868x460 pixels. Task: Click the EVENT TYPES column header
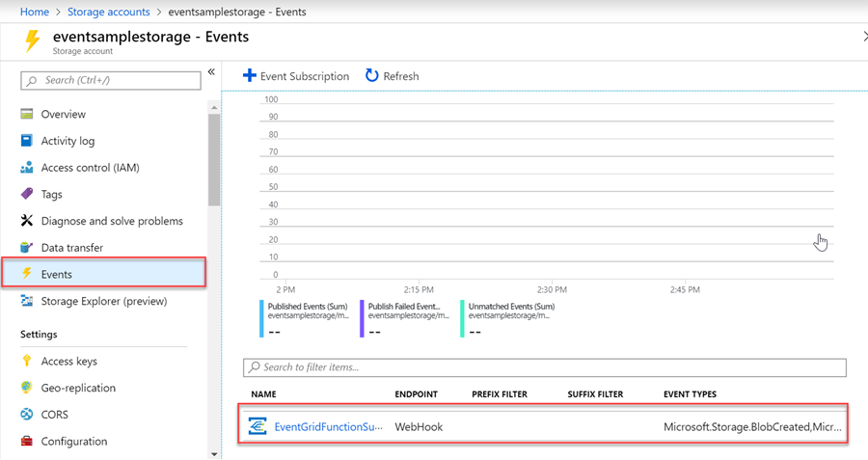click(x=690, y=394)
